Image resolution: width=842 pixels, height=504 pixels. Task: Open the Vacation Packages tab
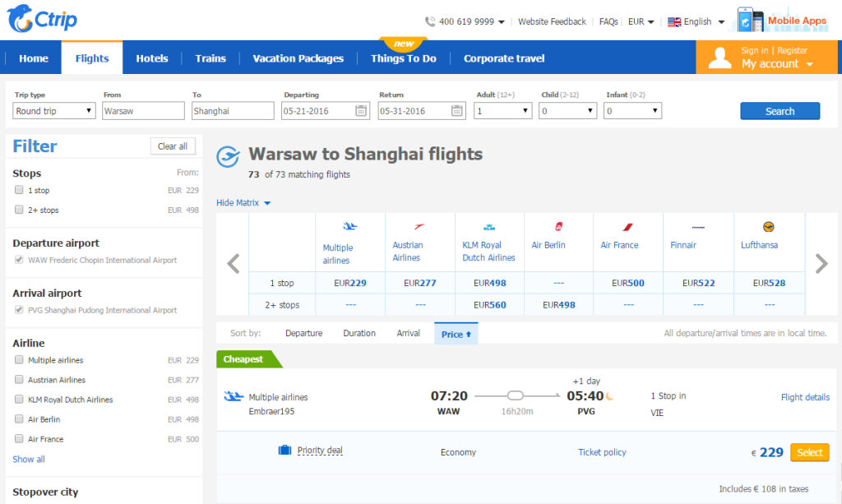(298, 58)
